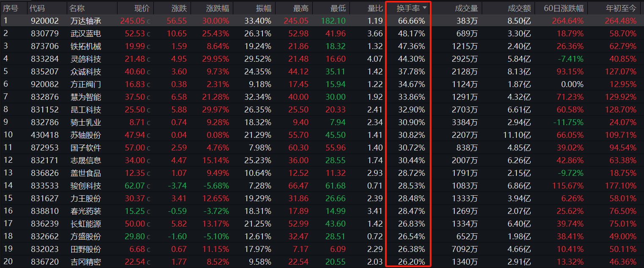Click the 名称 column header
Image resolution: width=644 pixels, height=268 pixels.
pos(77,8)
